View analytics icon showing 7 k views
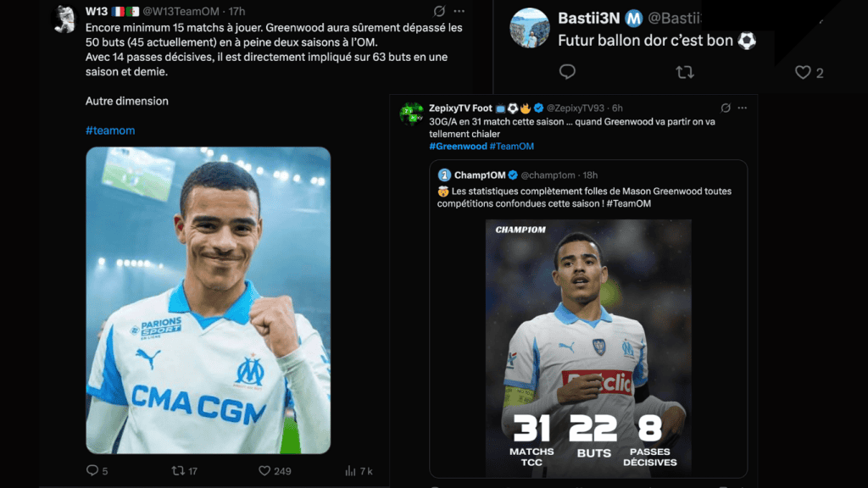 click(350, 470)
